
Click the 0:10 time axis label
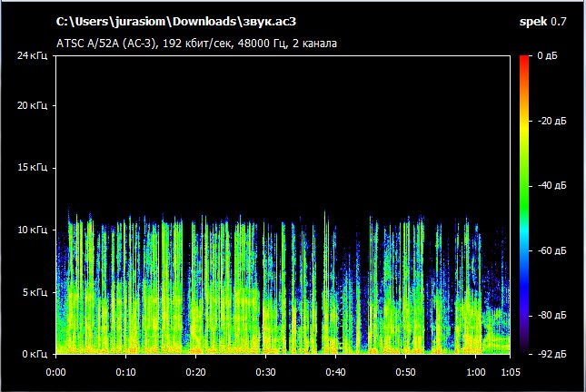pos(125,372)
